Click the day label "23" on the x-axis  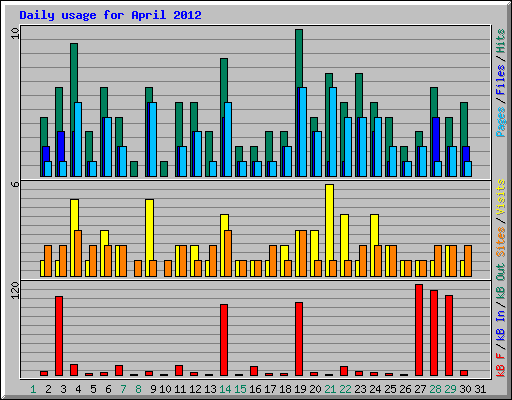coord(360,389)
